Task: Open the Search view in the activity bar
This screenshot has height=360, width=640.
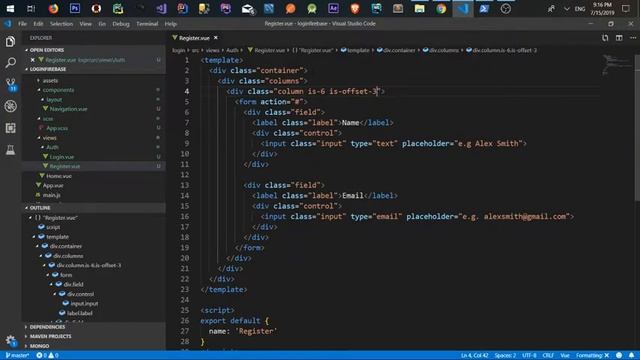Action: (x=10, y=63)
